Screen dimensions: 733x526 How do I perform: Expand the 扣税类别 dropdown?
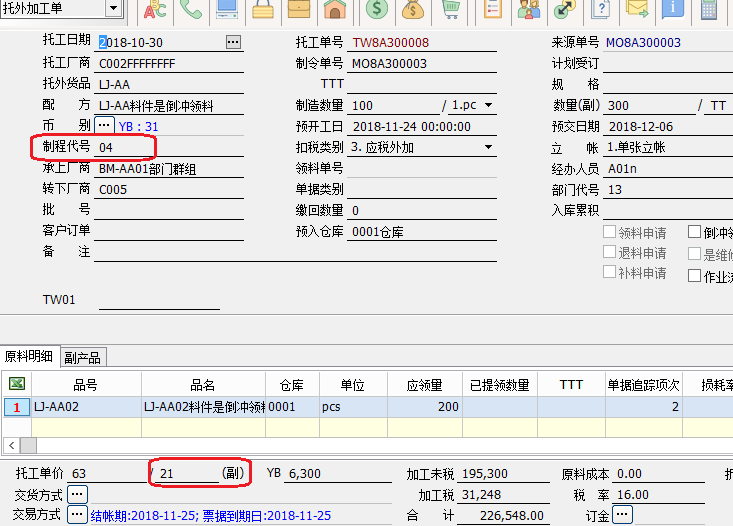tap(489, 147)
